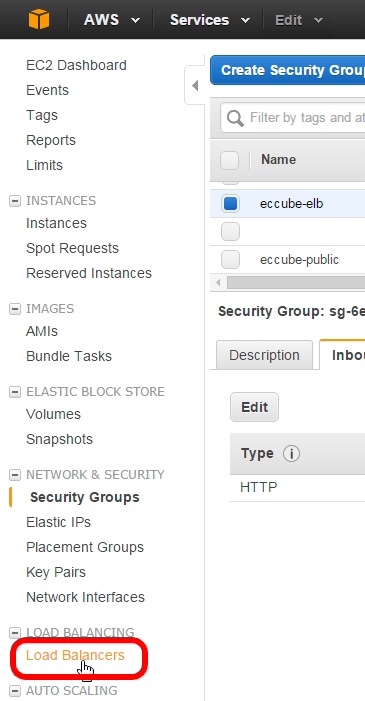Select Security Groups in sidebar
Viewport: 365px width, 701px height.
[85, 497]
